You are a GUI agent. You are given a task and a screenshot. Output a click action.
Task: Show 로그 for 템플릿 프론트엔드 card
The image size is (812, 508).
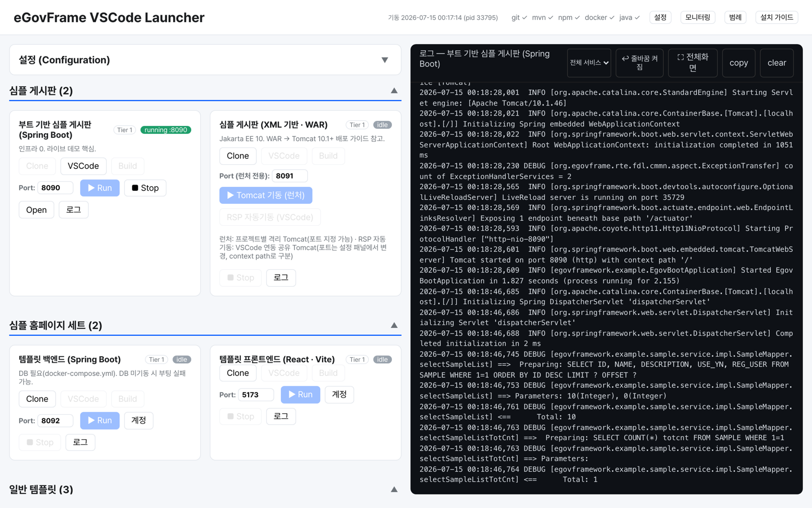coord(281,417)
